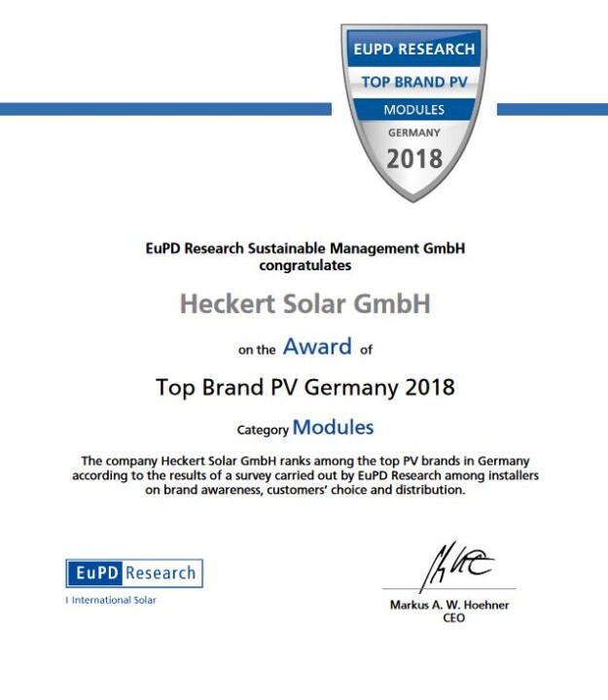
Task: Click the word 'Category'
Action: tap(263, 430)
